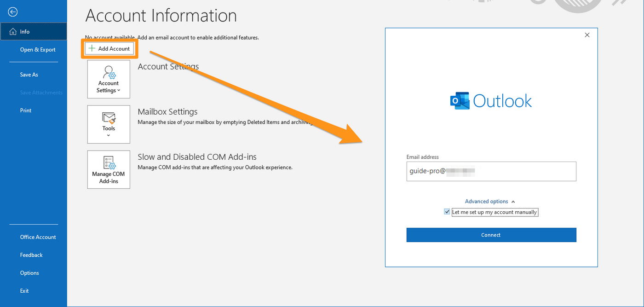Open Options from the sidebar
Screen dimensions: 644x307
(x=29, y=273)
